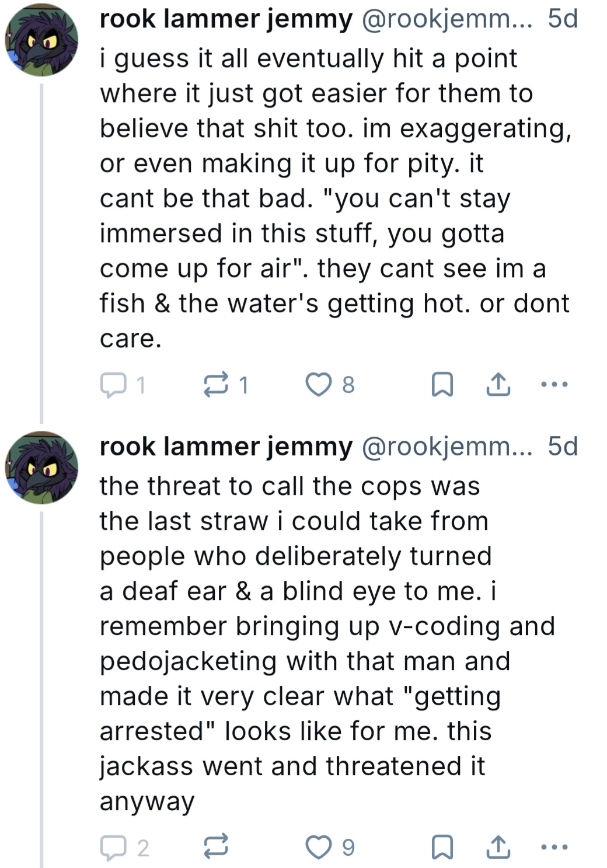Open more options menu on second post
This screenshot has height=868, width=607.
pyautogui.click(x=554, y=848)
